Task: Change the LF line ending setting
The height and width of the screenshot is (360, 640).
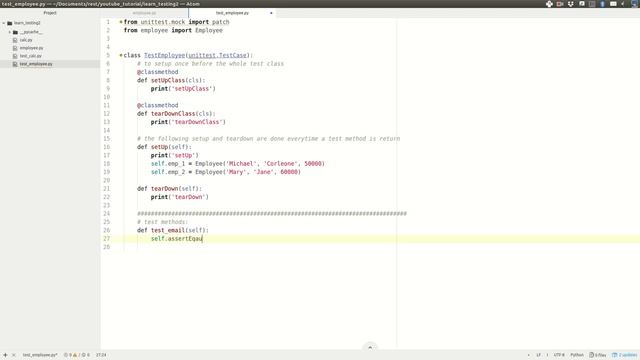Action: coord(538,355)
